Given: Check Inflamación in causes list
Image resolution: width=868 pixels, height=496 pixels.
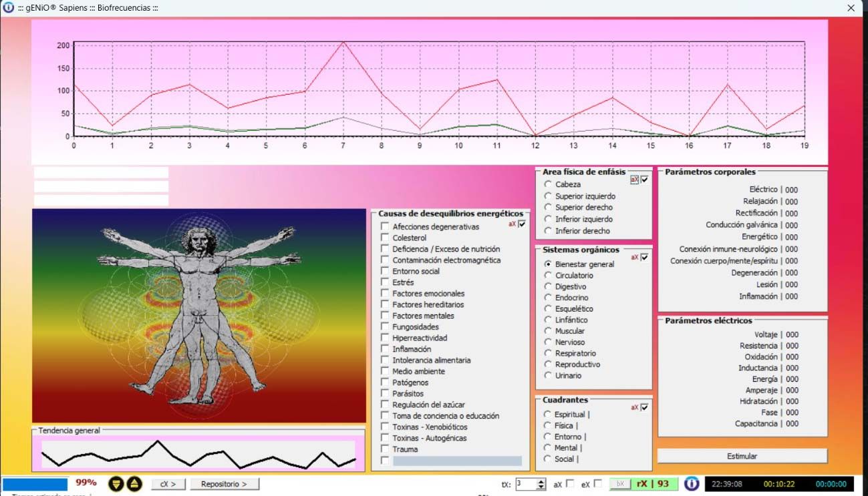Looking at the screenshot, I should tap(386, 349).
